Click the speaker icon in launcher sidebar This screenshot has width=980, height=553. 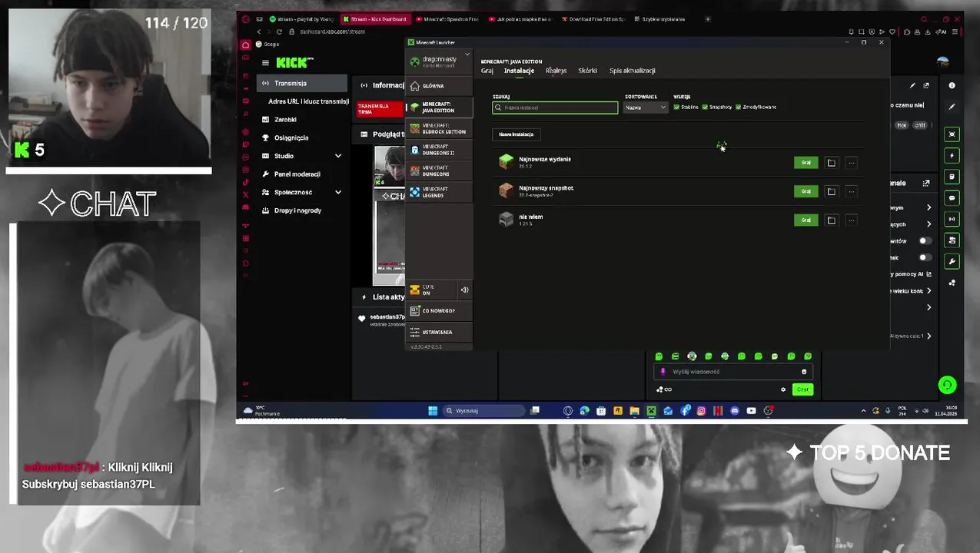click(464, 290)
